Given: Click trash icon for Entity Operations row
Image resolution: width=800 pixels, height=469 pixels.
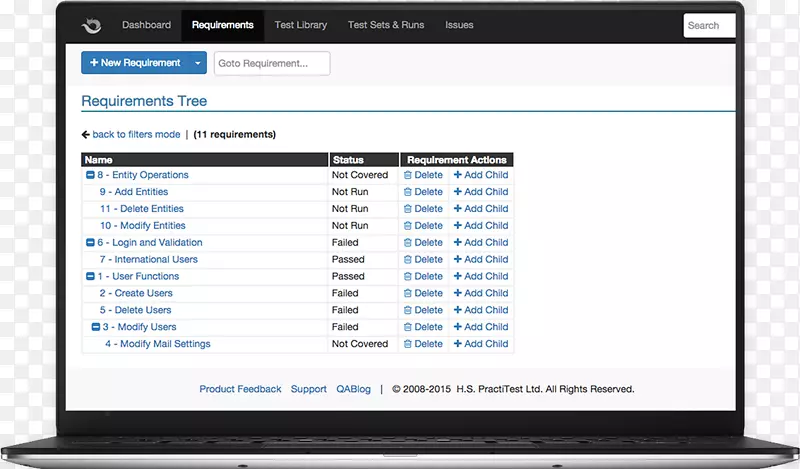Looking at the screenshot, I should (x=408, y=175).
